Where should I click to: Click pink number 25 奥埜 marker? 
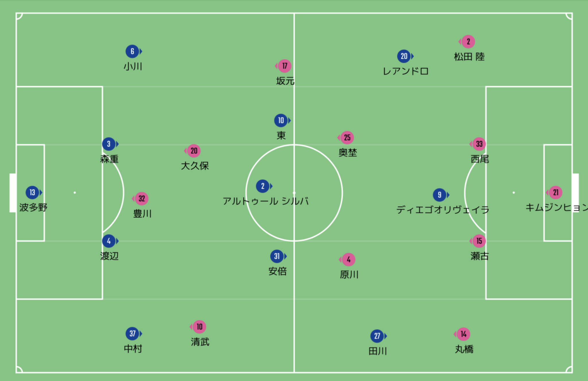pyautogui.click(x=347, y=138)
